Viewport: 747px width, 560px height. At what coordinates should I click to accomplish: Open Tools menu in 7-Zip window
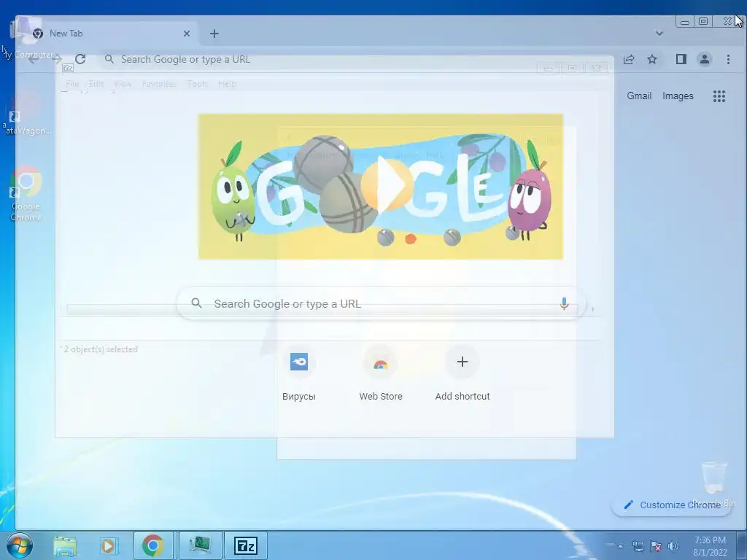[x=197, y=84]
